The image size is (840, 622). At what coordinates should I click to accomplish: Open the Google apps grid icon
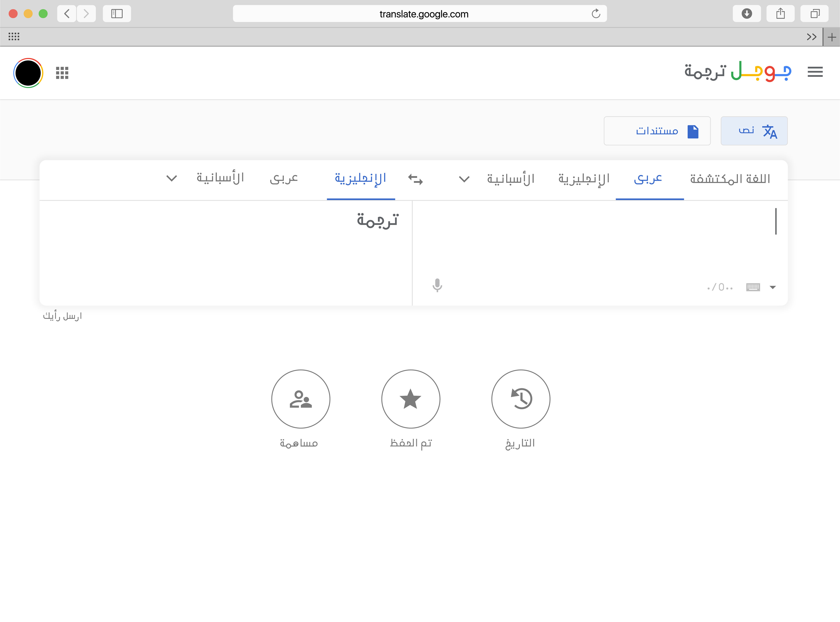[62, 73]
